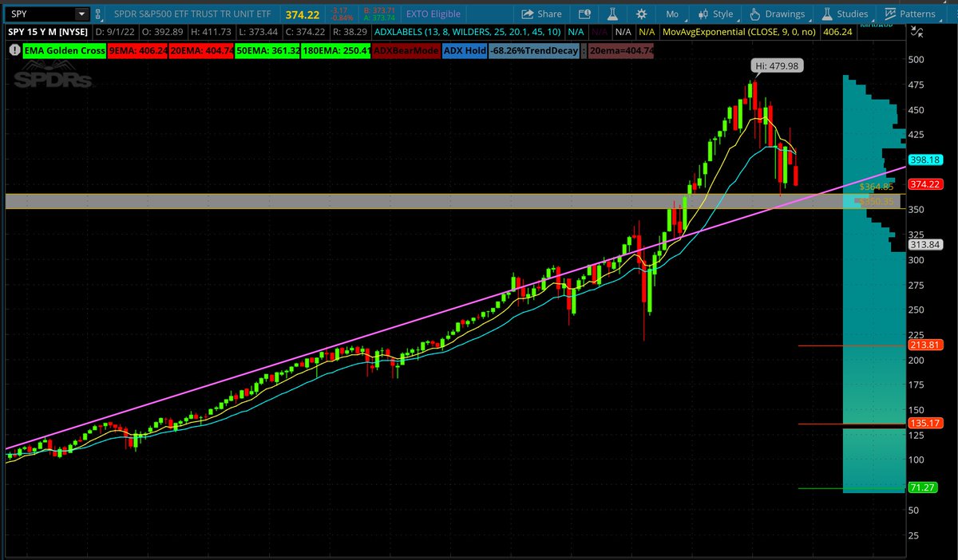Click the 9EMA: 406.24 label
958x560 pixels.
click(137, 49)
